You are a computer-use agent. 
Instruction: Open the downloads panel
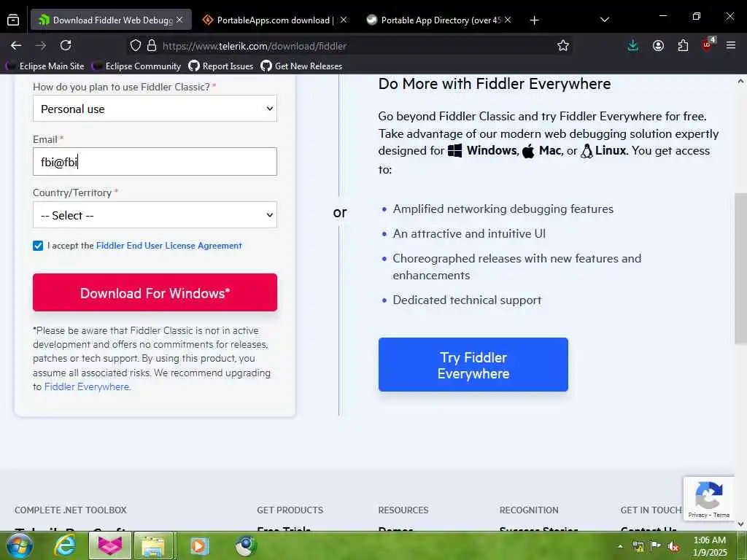point(632,46)
